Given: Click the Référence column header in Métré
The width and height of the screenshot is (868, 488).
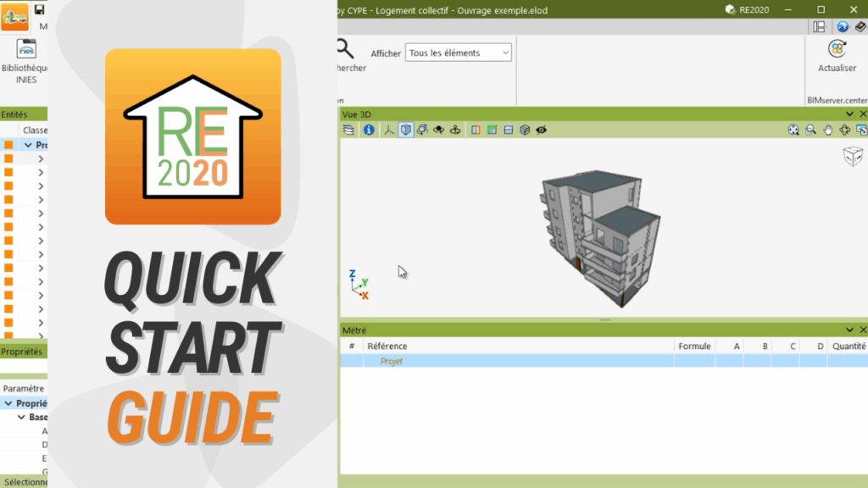Looking at the screenshot, I should click(387, 346).
